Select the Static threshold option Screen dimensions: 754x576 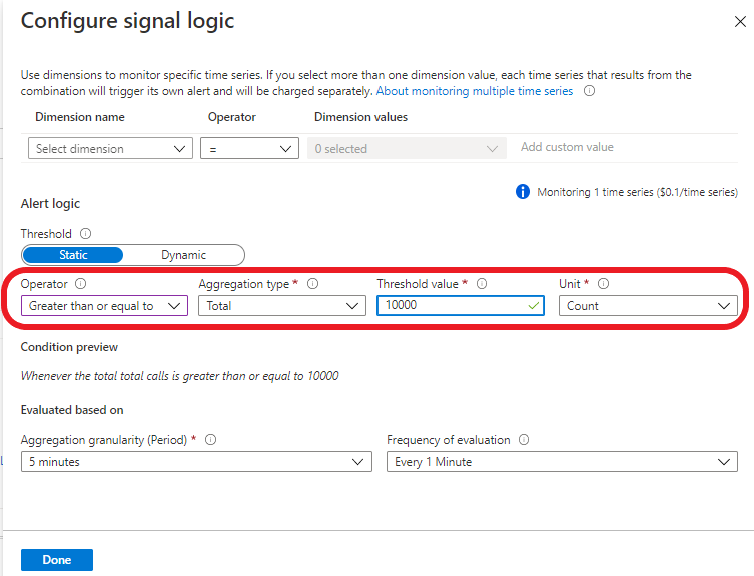72,255
